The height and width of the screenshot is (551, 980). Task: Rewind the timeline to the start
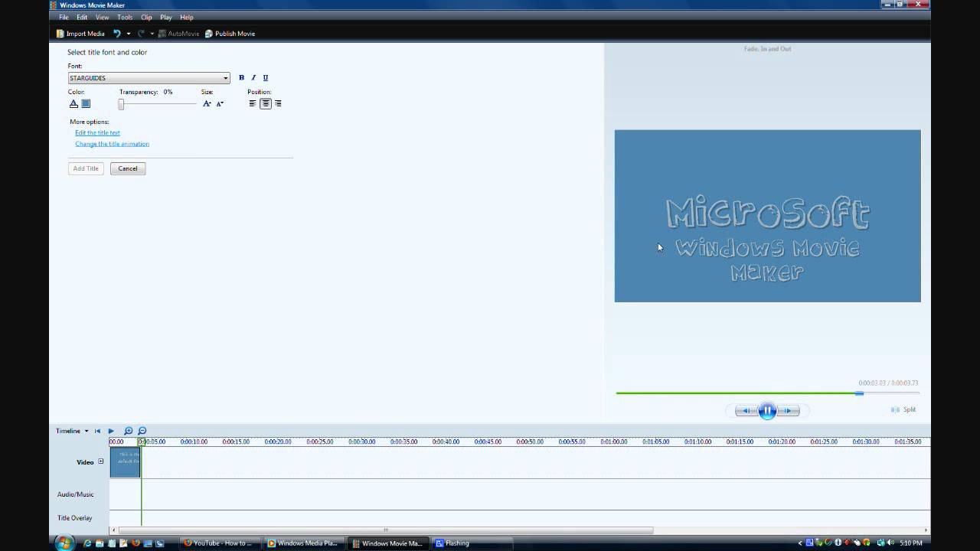(x=97, y=431)
